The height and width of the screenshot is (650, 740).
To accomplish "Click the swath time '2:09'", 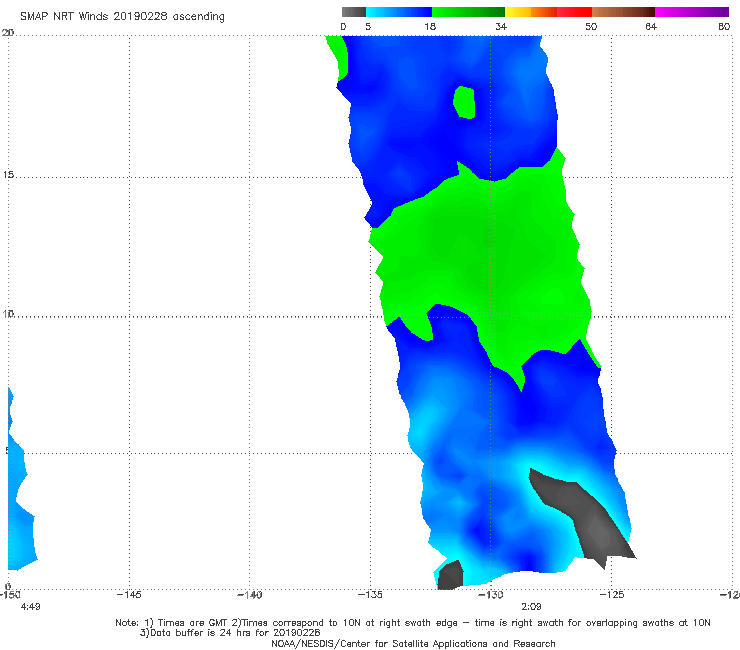I will coord(531,607).
